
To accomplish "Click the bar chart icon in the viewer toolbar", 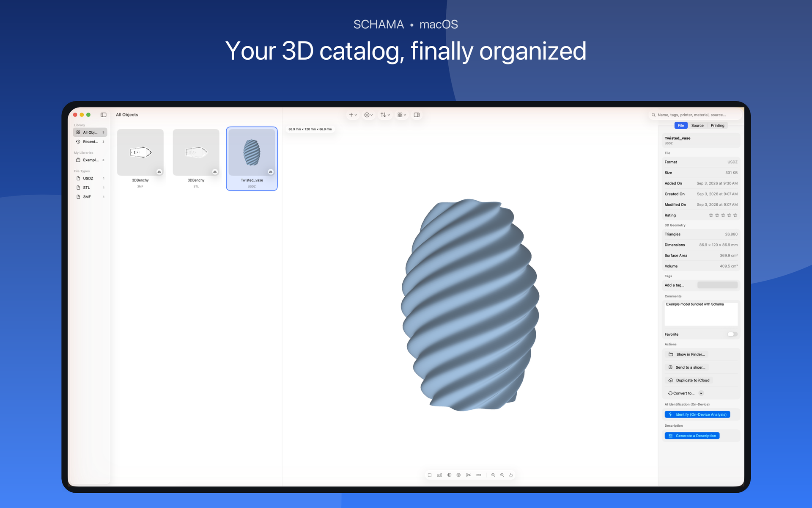I will (x=439, y=475).
